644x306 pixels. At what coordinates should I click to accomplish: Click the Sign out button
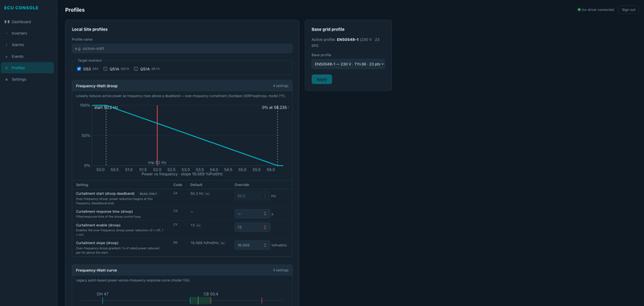coord(629,10)
